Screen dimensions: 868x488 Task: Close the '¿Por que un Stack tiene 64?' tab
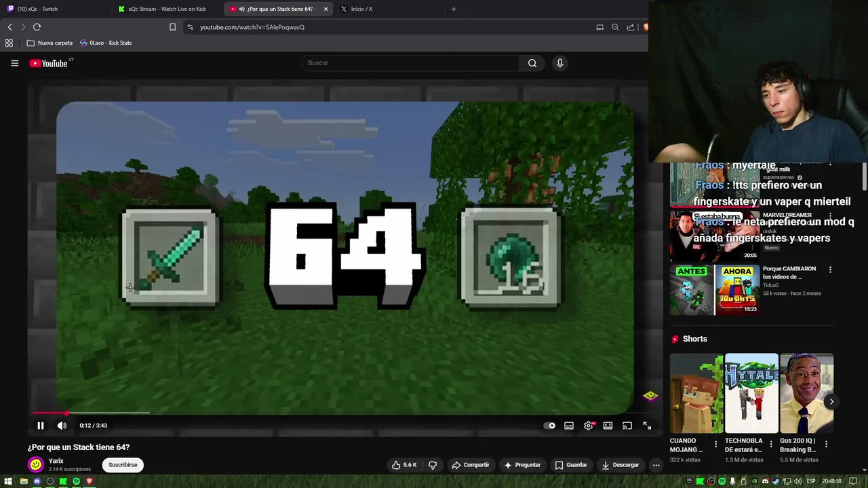325,9
